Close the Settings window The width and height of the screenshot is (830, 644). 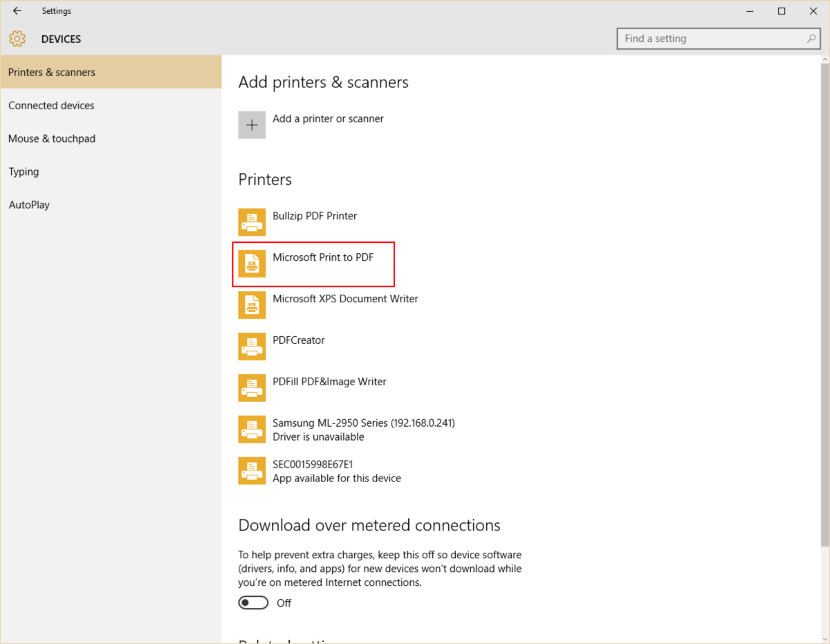[813, 11]
